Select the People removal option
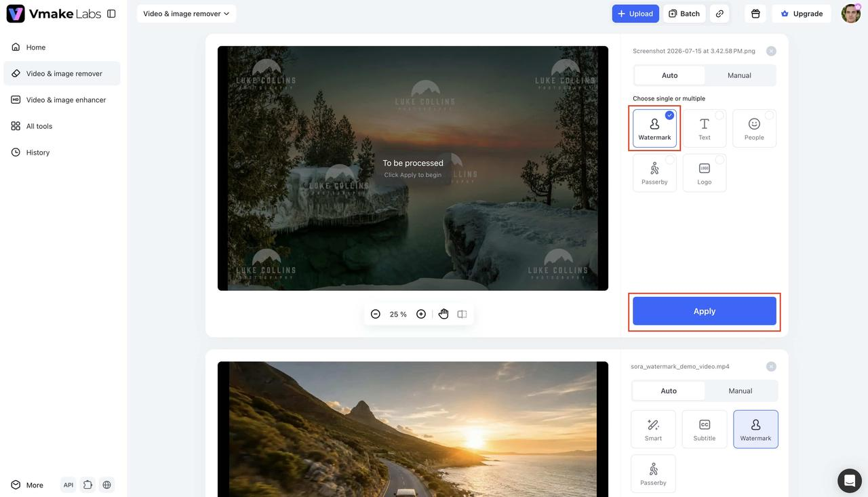Screen dimensions: 868x497 [x=754, y=128]
